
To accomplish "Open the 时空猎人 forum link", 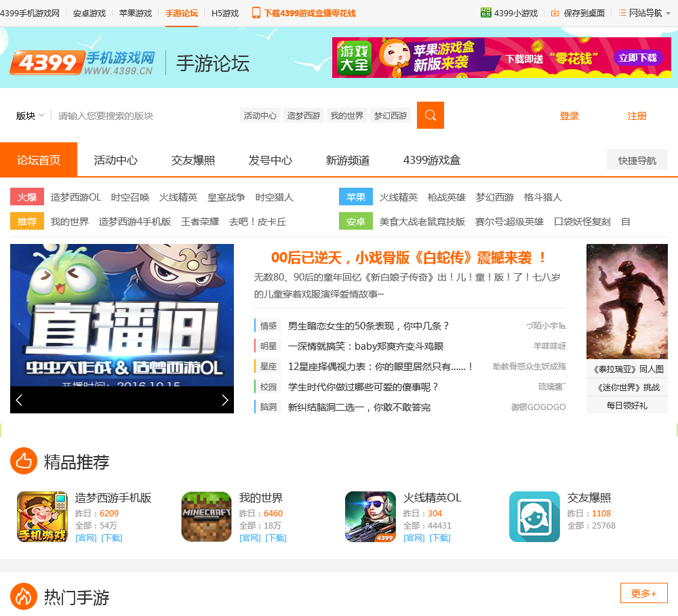I will [x=274, y=198].
